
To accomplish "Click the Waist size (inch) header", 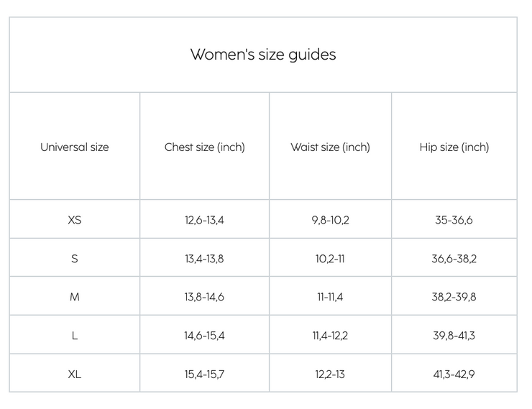I will pos(330,147).
